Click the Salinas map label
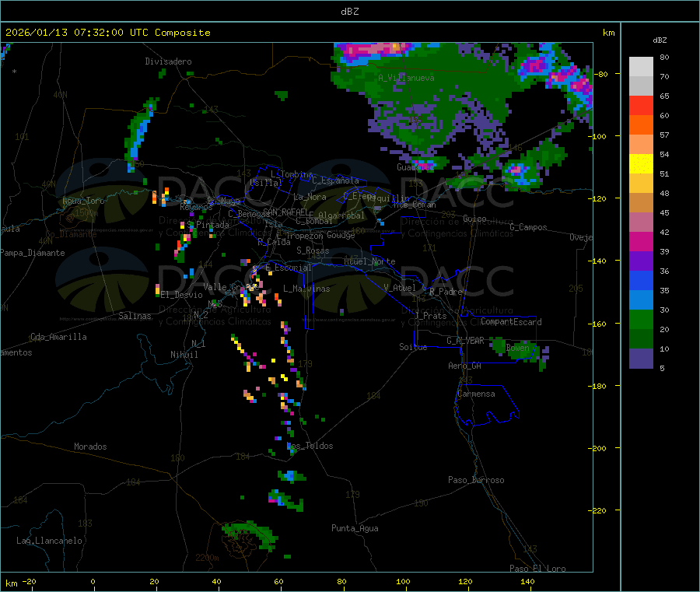This screenshot has width=700, height=592. [135, 316]
